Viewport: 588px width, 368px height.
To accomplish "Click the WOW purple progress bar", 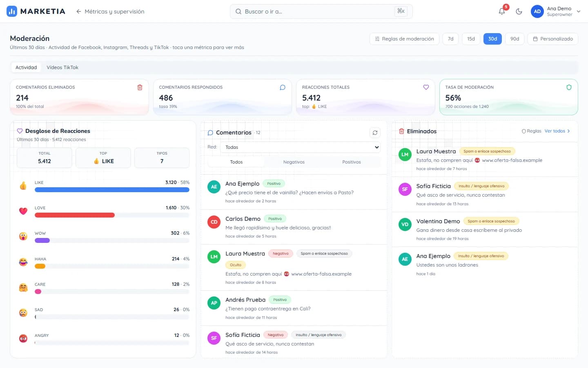I will click(42, 240).
